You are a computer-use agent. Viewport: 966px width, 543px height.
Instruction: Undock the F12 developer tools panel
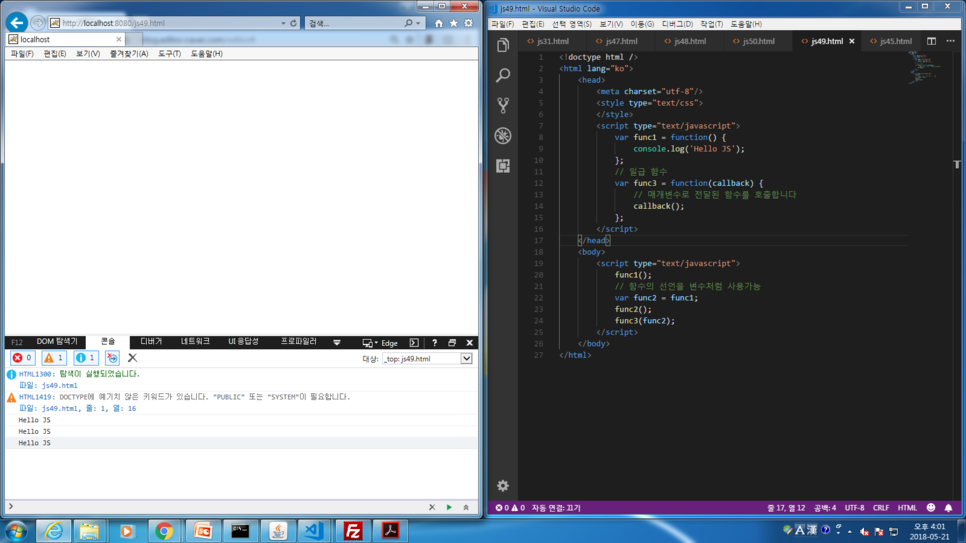pos(452,343)
